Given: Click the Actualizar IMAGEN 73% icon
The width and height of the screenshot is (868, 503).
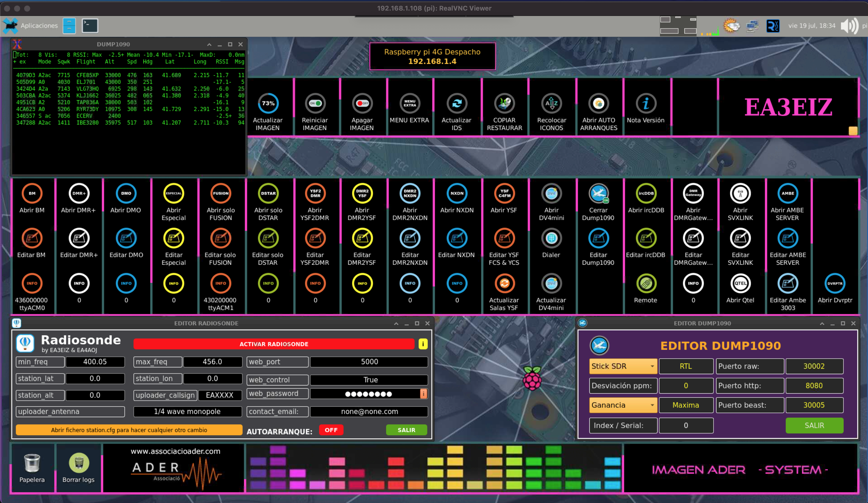Looking at the screenshot, I should point(268,103).
